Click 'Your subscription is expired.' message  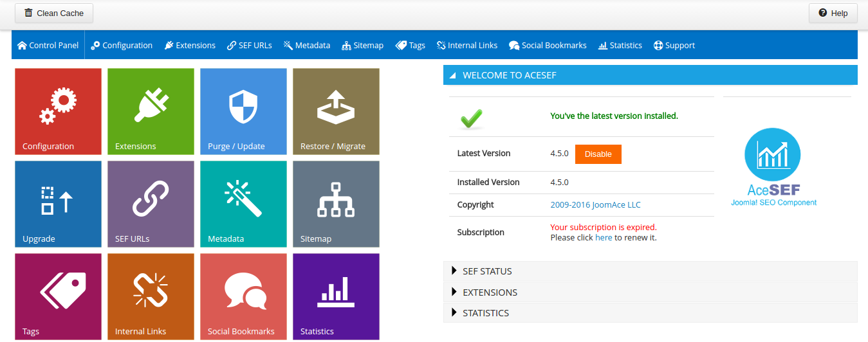point(604,228)
